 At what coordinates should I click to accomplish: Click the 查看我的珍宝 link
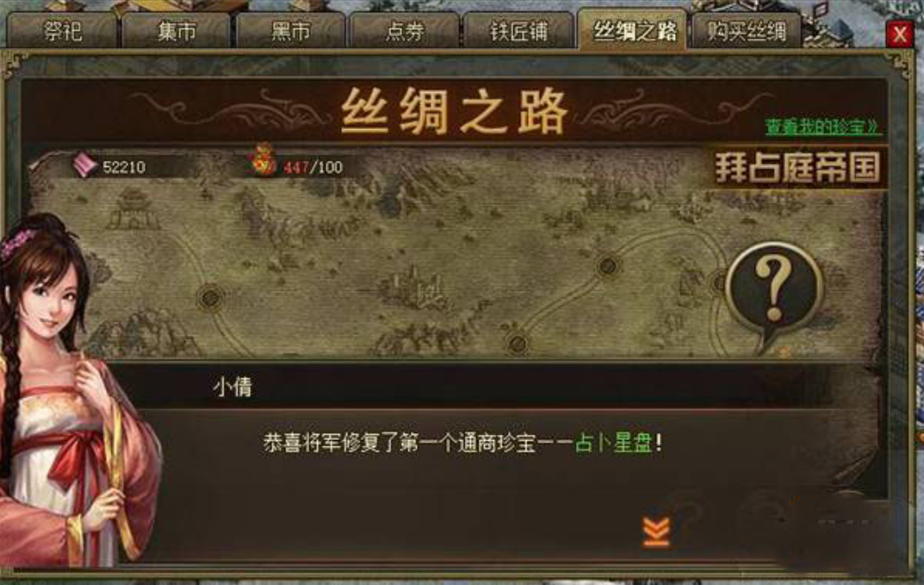point(822,126)
